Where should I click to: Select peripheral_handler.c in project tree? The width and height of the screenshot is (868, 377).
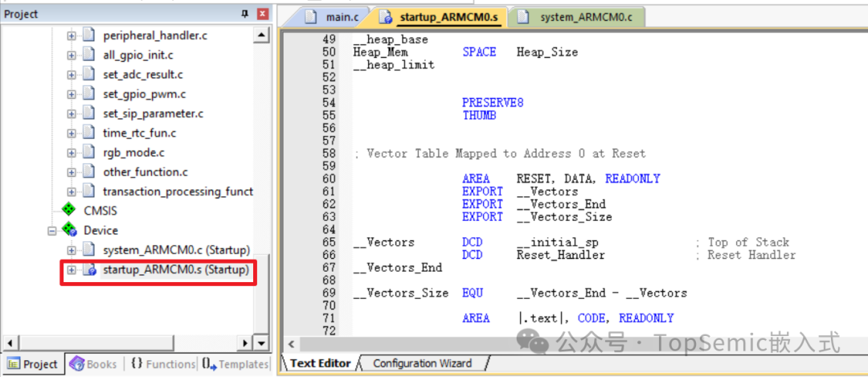tap(155, 36)
